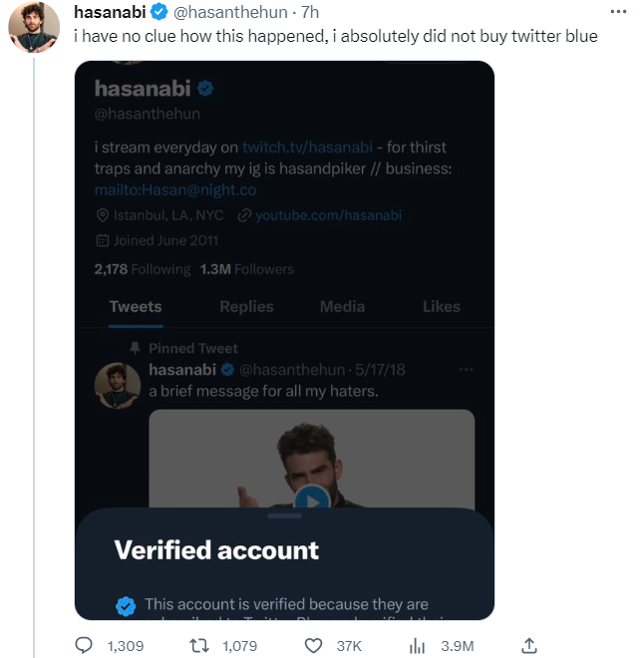Share the tweet via share icon

click(529, 646)
